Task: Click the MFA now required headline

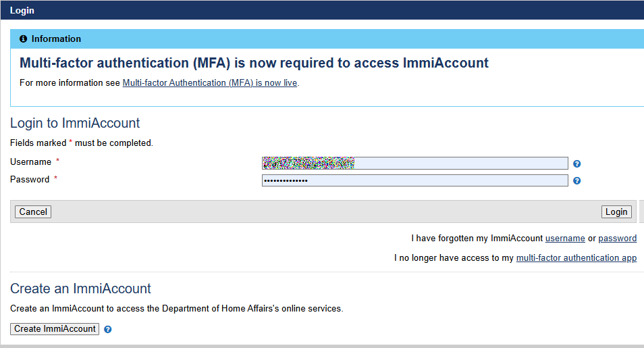Action: [x=254, y=63]
